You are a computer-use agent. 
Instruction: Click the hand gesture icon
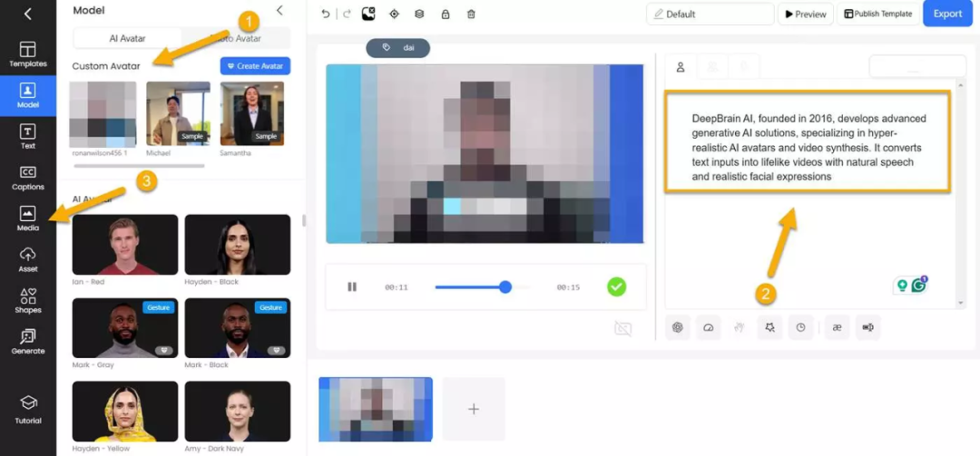740,327
